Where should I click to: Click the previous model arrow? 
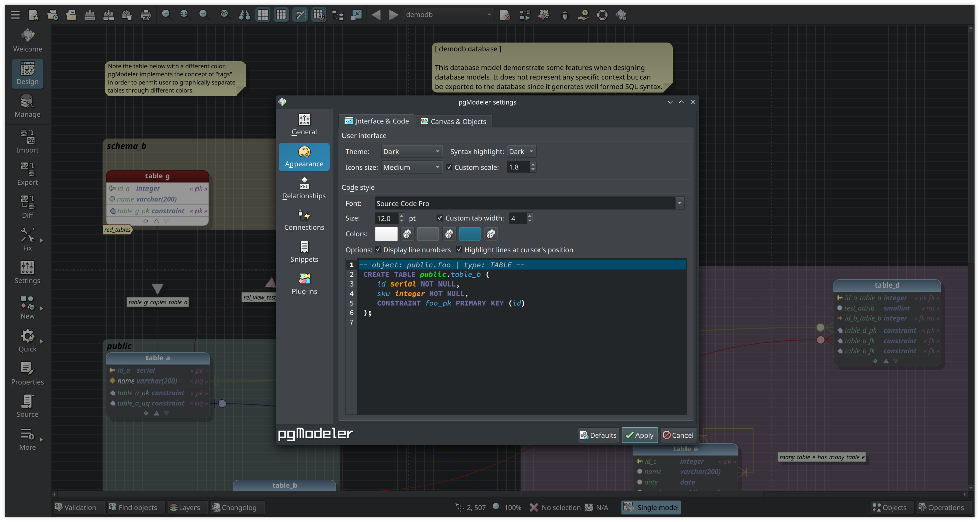(x=376, y=15)
